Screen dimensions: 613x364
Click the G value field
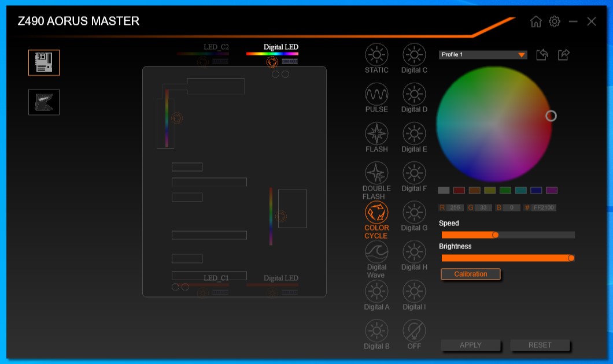pyautogui.click(x=483, y=208)
